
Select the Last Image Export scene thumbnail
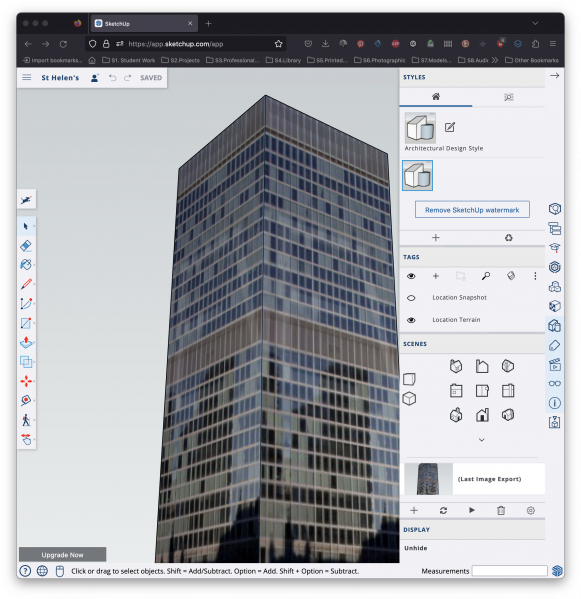click(428, 479)
